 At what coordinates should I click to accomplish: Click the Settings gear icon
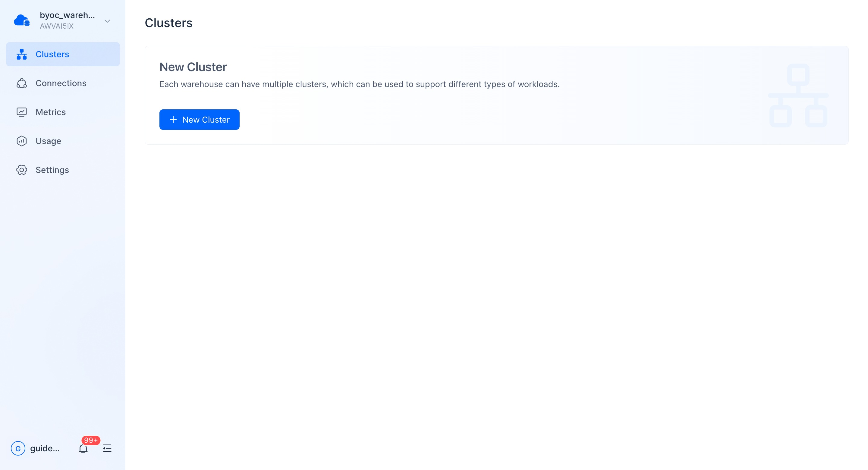pyautogui.click(x=22, y=170)
